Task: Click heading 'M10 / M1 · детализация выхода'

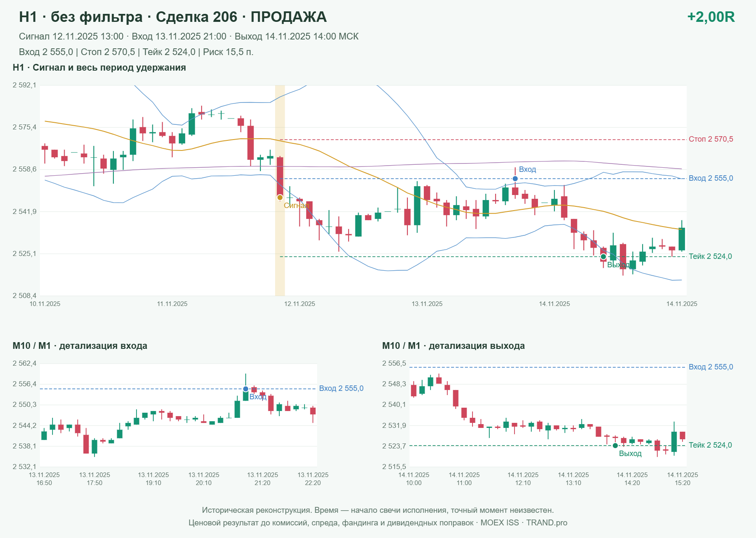Action: [x=453, y=346]
